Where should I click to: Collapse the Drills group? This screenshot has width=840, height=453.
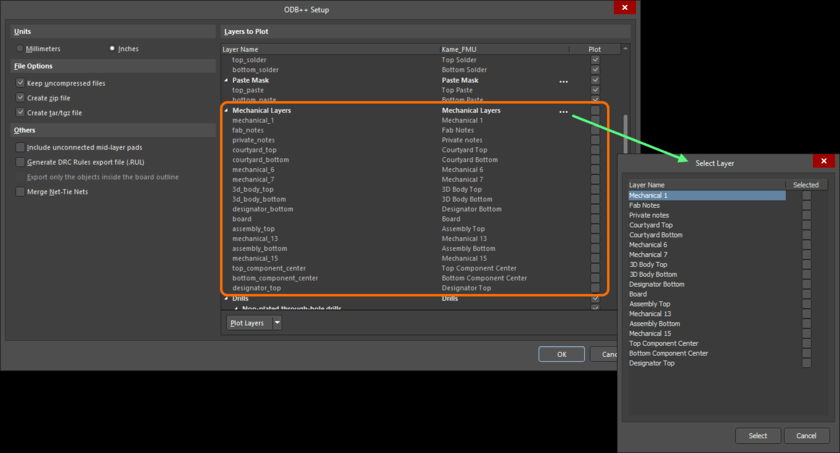(226, 299)
